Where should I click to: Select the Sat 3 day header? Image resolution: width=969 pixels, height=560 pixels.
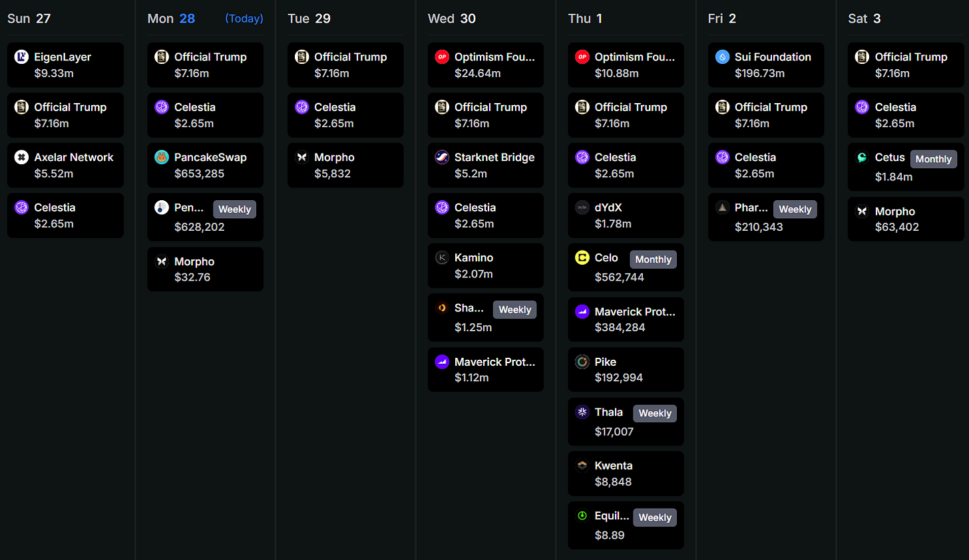pos(865,19)
